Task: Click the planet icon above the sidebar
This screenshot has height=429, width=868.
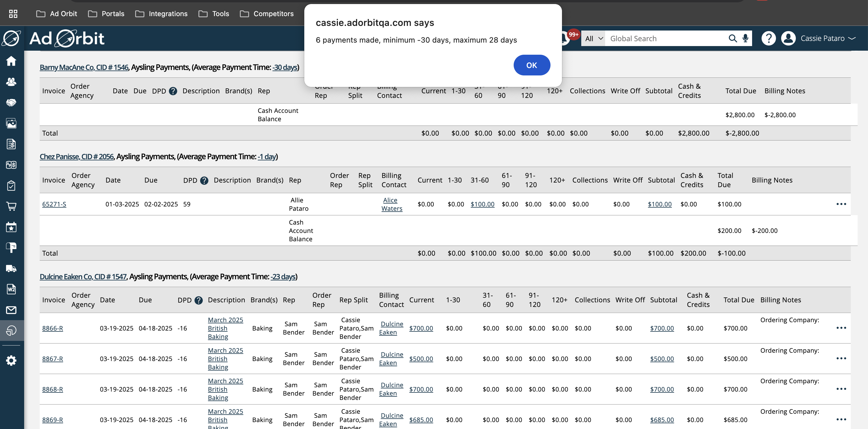Action: click(x=12, y=39)
